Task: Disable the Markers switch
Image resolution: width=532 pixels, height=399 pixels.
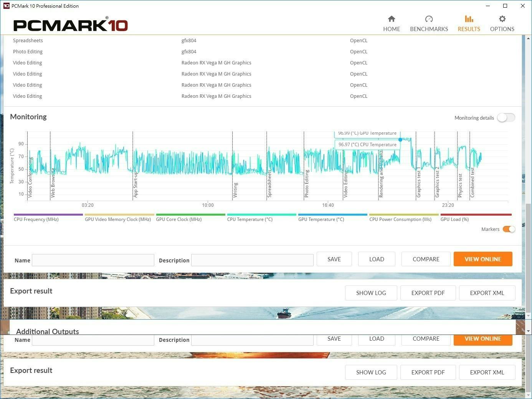Action: click(x=509, y=229)
